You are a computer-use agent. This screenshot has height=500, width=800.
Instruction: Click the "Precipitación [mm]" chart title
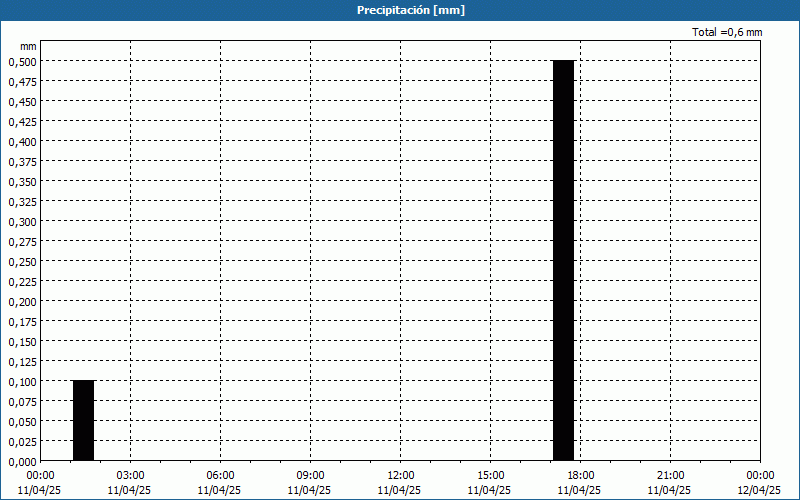tap(411, 10)
